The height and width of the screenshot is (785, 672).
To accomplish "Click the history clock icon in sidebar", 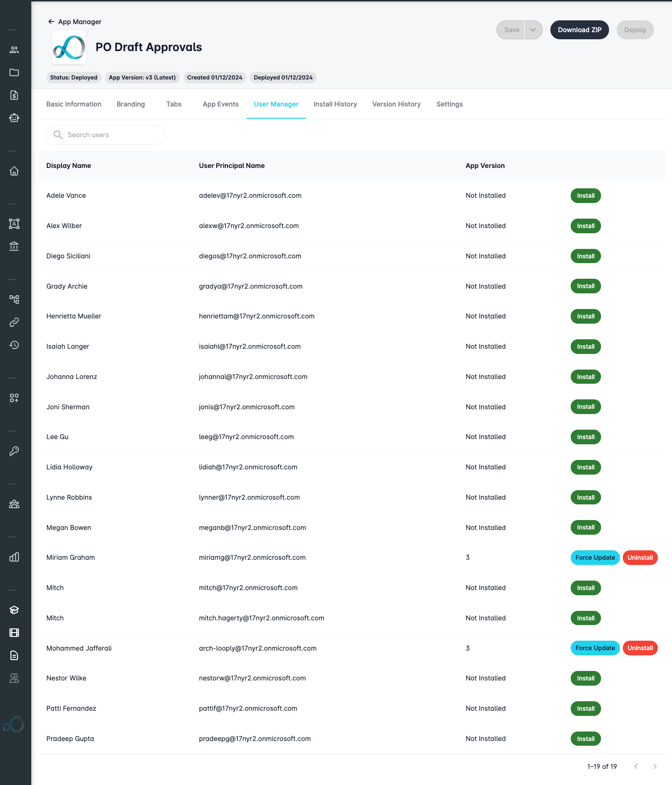I will (14, 345).
